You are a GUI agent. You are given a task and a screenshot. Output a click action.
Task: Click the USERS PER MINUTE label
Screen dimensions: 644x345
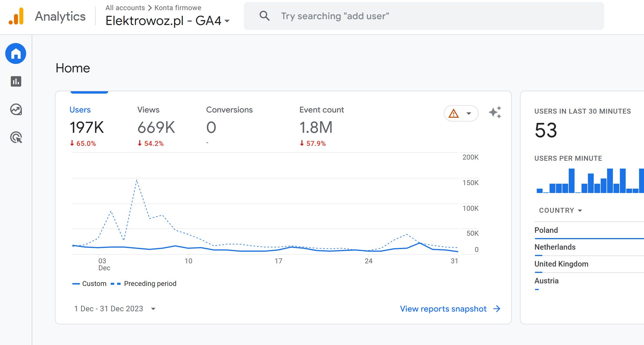click(568, 158)
